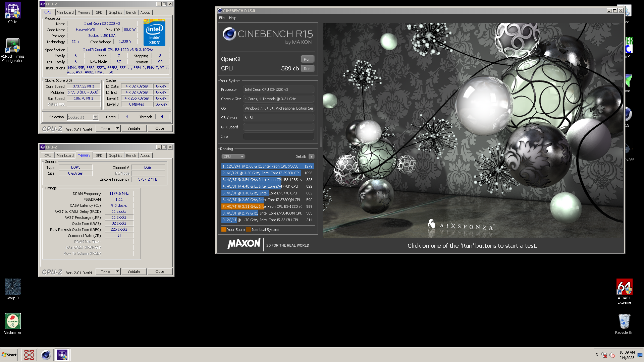Click the Cinebench render preview image

pos(473,130)
